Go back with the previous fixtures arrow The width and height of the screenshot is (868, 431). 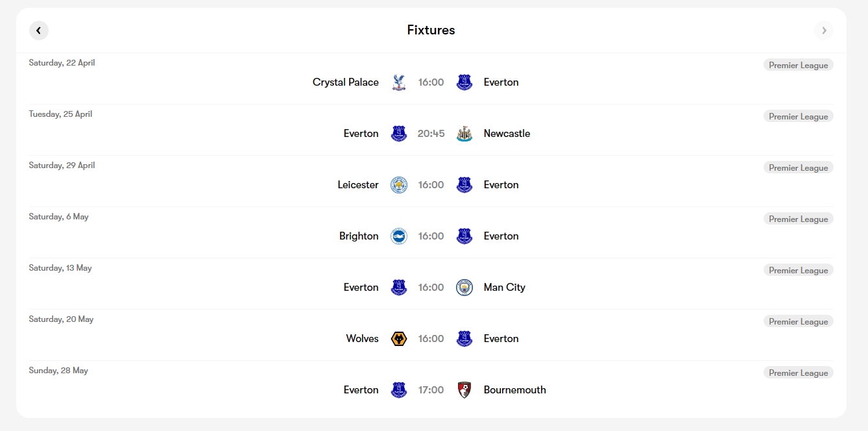point(39,31)
